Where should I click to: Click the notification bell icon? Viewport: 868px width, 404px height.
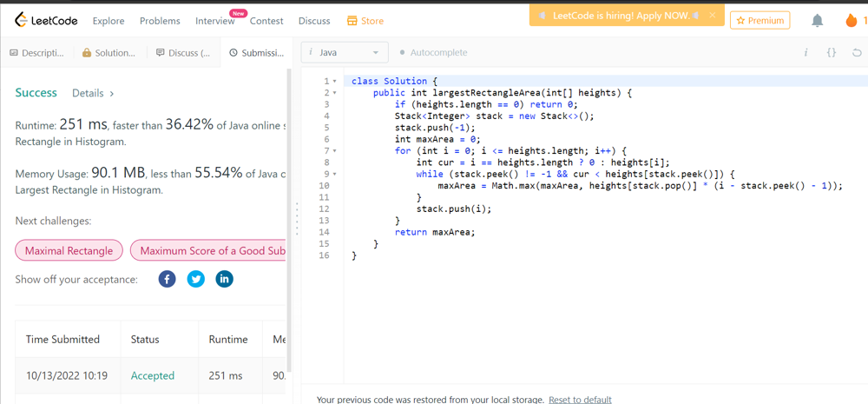click(x=817, y=20)
